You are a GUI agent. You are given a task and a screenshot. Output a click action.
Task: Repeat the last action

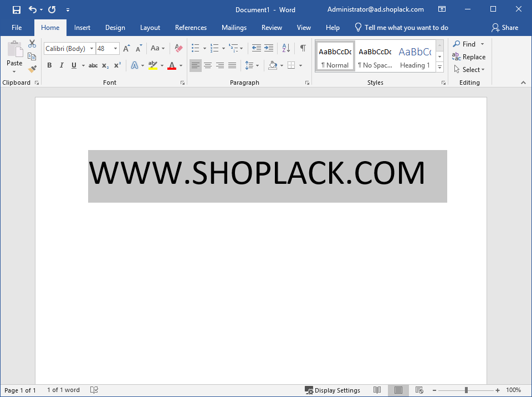52,9
